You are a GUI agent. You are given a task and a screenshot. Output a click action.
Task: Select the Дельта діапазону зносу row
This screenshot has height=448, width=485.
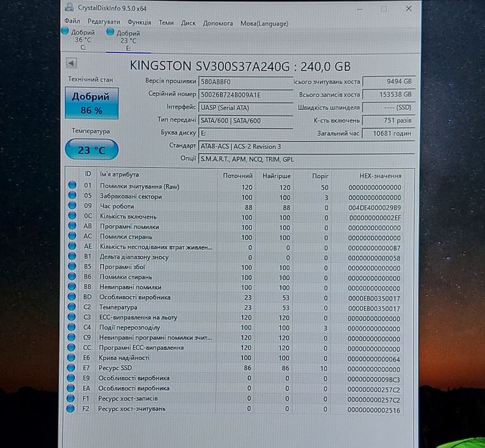(x=235, y=257)
